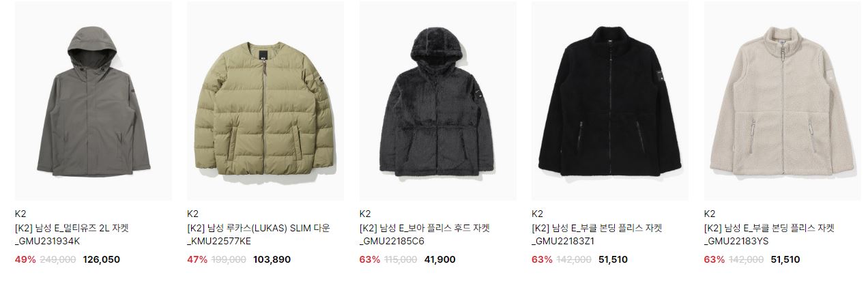Open the gray hooded 2L jacket image
The width and height of the screenshot is (868, 288).
pyautogui.click(x=93, y=101)
